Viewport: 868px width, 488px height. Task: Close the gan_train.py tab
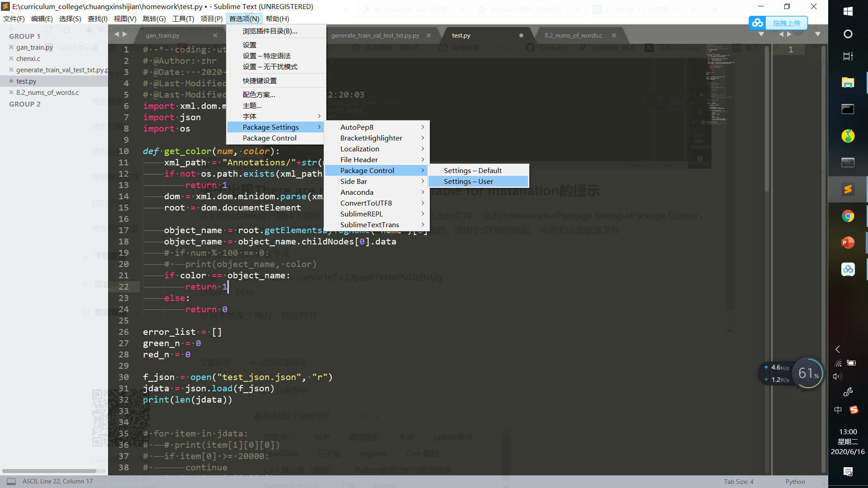215,35
